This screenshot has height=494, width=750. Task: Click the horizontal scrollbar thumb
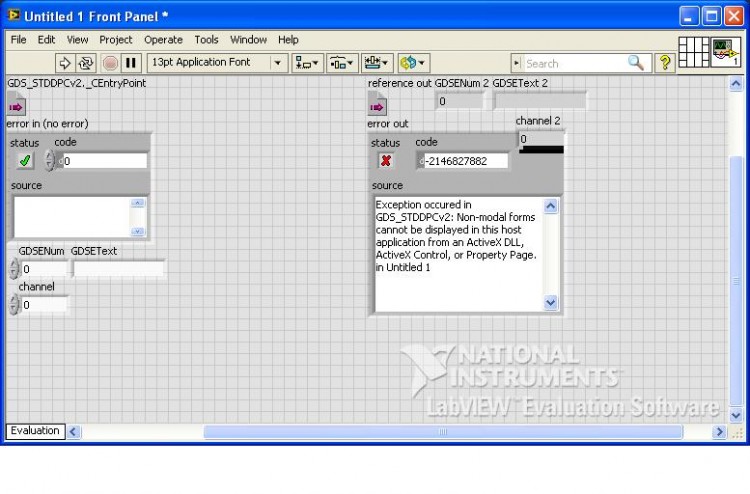tap(443, 432)
